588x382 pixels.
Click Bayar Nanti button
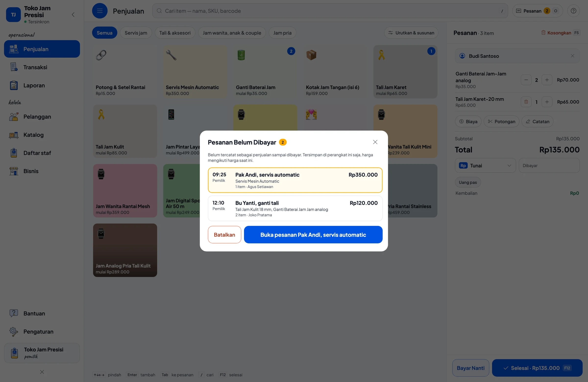470,368
